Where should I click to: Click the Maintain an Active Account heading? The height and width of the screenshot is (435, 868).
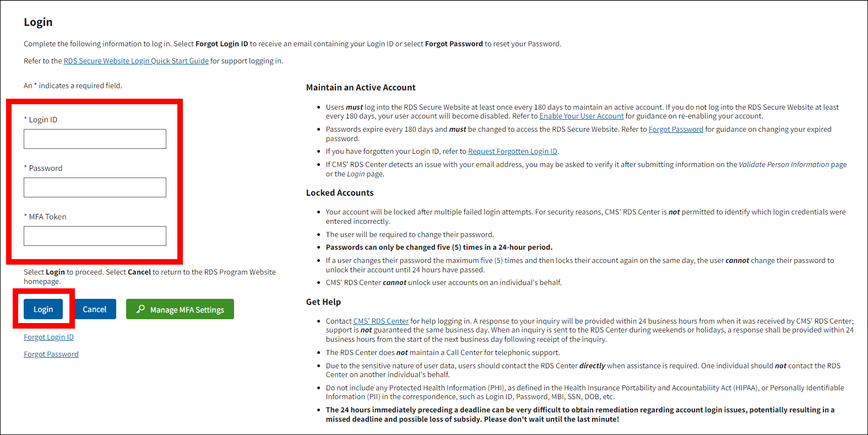(x=361, y=88)
